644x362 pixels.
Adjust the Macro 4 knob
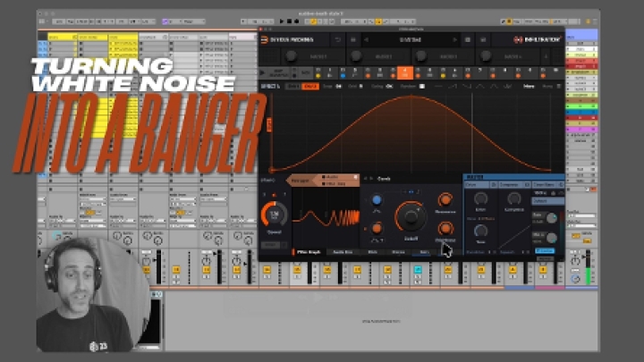(486, 56)
